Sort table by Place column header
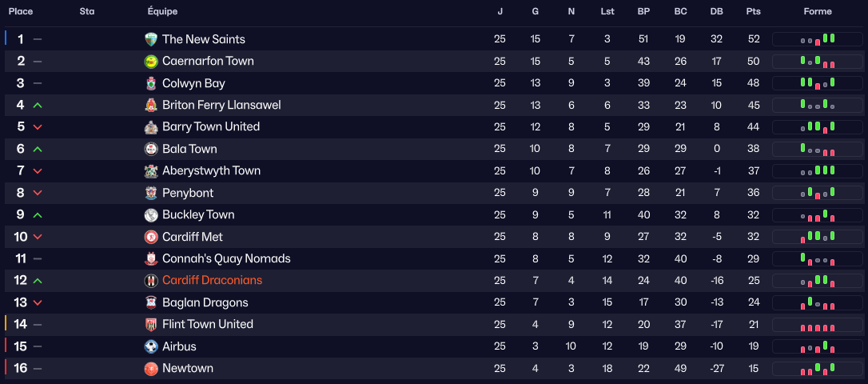Screen dimensions: 868x384 (21, 12)
